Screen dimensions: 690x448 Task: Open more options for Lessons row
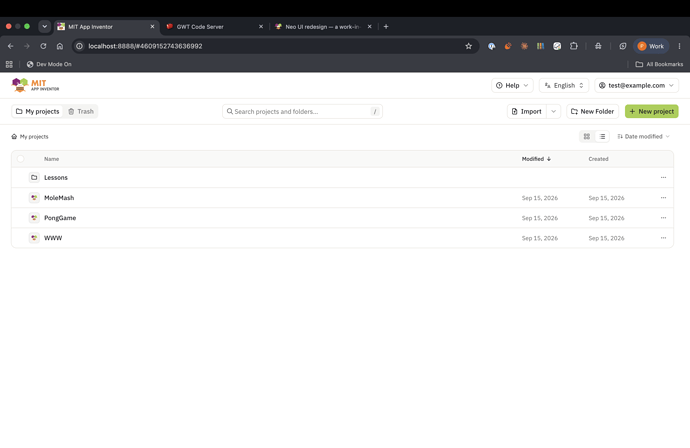pos(663,177)
